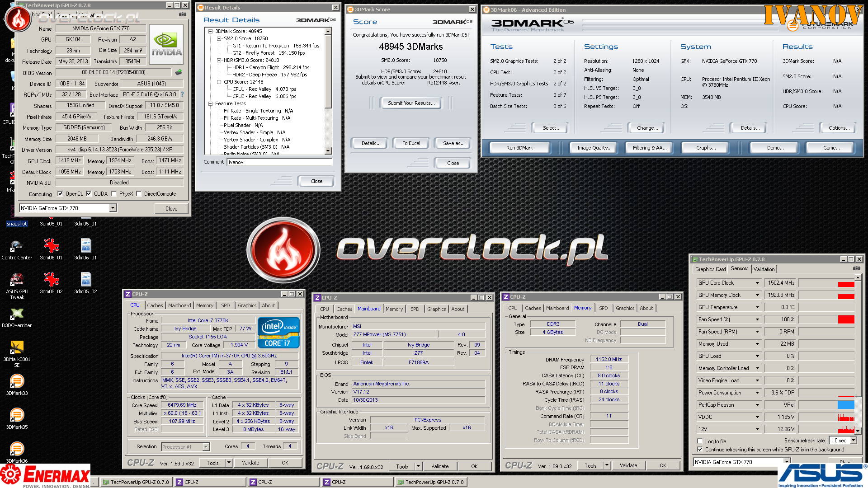Open the MSI ControlCenter desktop shortcut

coord(17,250)
